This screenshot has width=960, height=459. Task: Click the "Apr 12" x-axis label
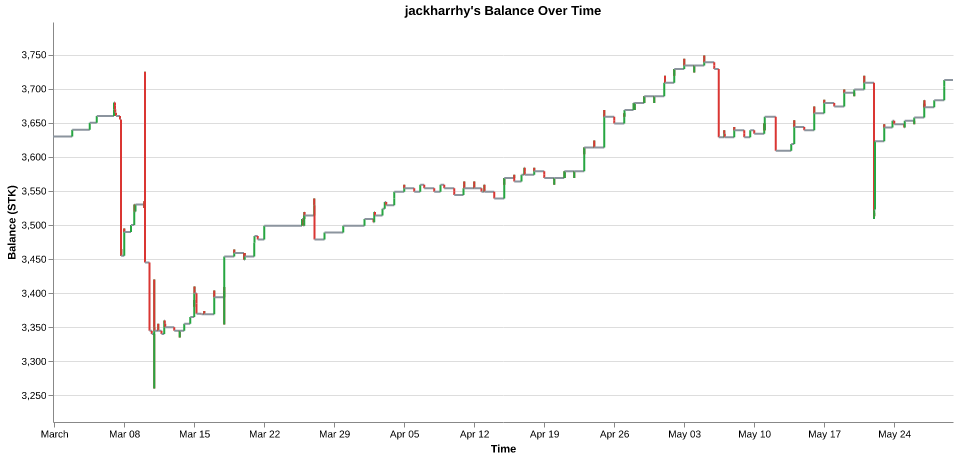point(474,435)
